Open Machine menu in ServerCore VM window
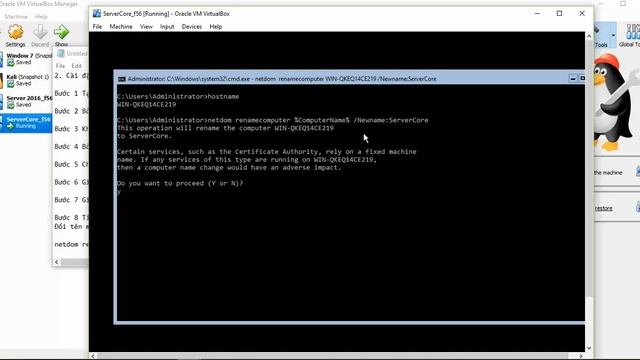 coord(121,27)
